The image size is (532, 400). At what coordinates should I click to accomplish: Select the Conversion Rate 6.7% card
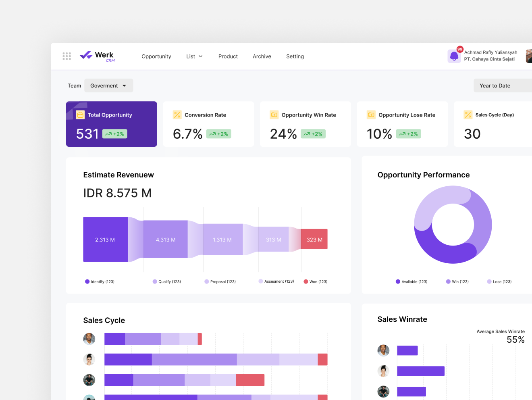208,124
